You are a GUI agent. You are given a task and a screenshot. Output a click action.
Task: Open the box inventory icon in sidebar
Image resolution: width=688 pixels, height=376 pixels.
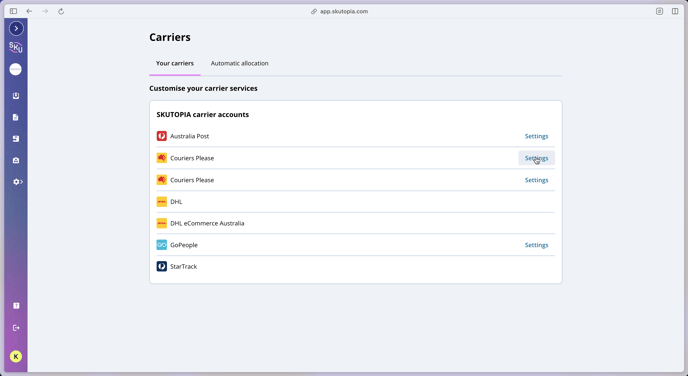(16, 139)
